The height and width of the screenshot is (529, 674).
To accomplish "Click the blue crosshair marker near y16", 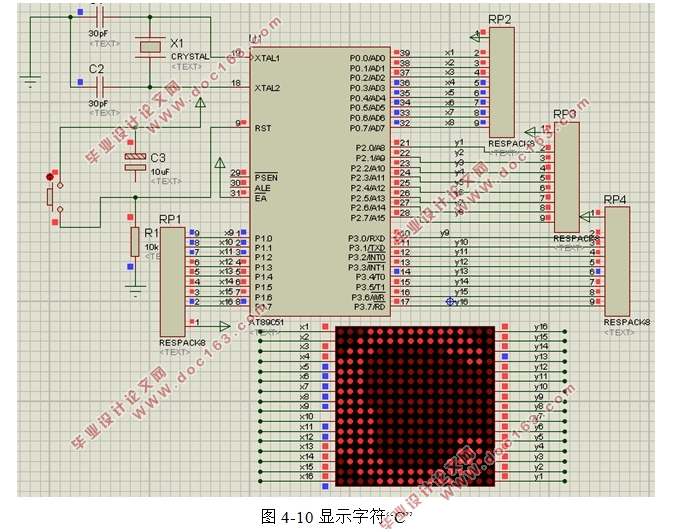I will point(450,302).
